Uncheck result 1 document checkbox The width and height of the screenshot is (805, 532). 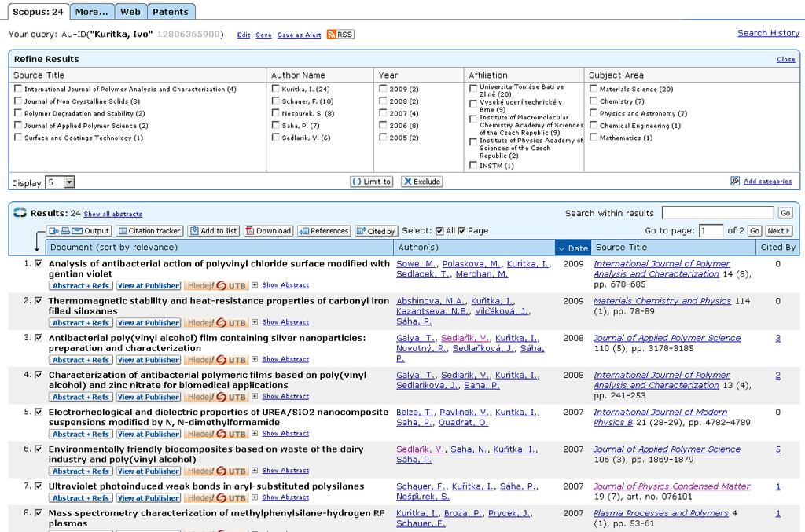(38, 263)
